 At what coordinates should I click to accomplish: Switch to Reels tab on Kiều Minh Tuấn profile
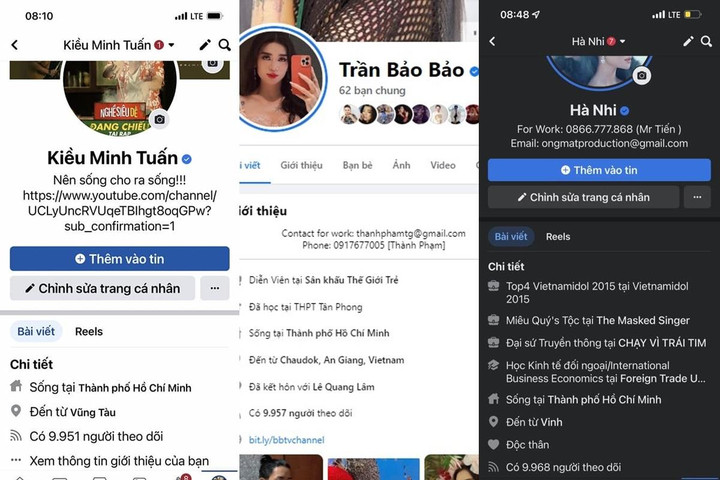89,331
